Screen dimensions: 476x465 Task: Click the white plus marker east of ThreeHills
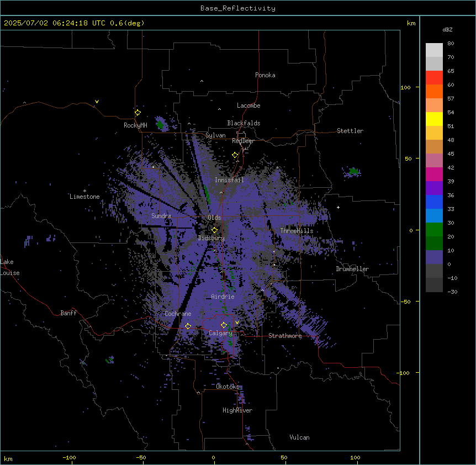pos(338,207)
